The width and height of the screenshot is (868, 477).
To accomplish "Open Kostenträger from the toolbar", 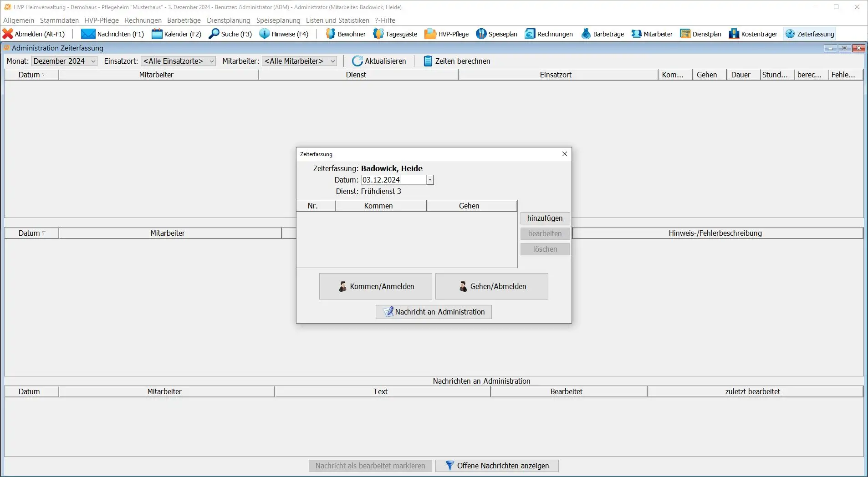I will (x=734, y=34).
